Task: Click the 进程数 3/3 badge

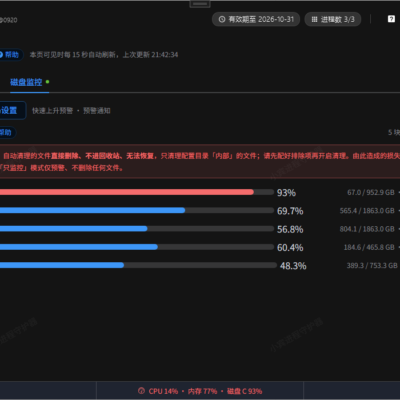Action: click(x=333, y=19)
